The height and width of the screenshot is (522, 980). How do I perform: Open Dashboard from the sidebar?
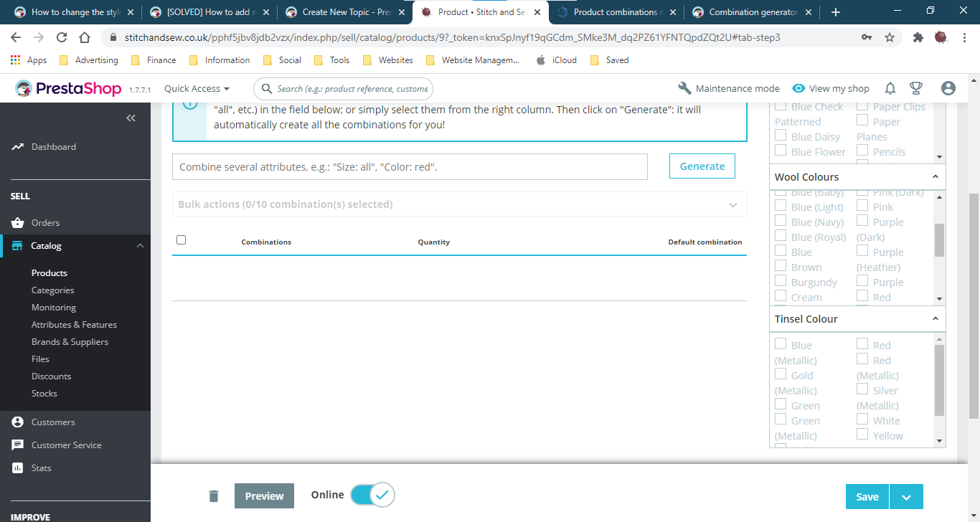[53, 147]
